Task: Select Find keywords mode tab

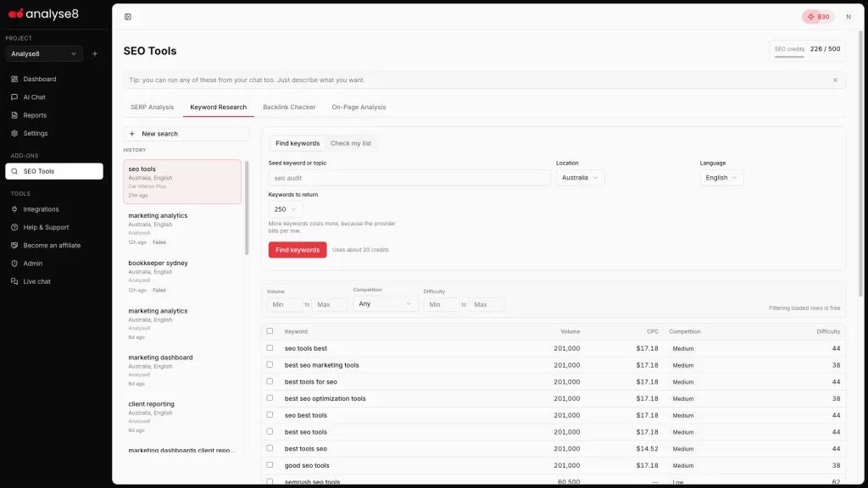Action: tap(298, 143)
